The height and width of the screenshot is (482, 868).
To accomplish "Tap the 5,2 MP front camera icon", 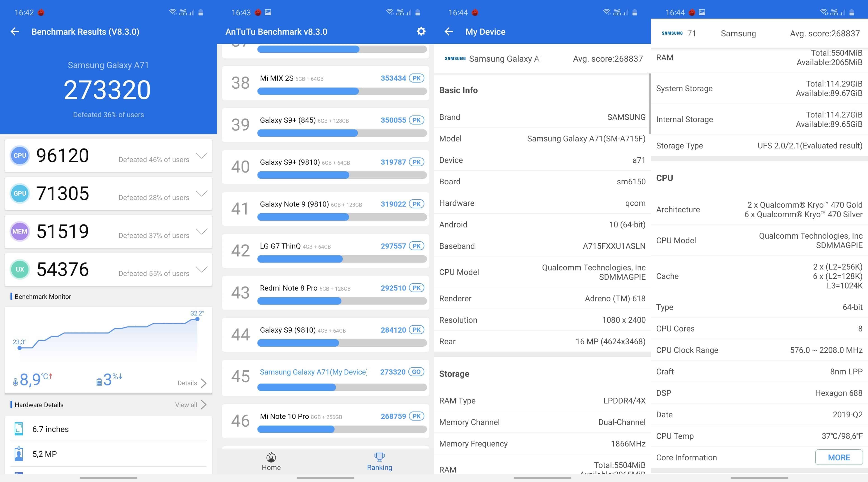I will pos(19,454).
